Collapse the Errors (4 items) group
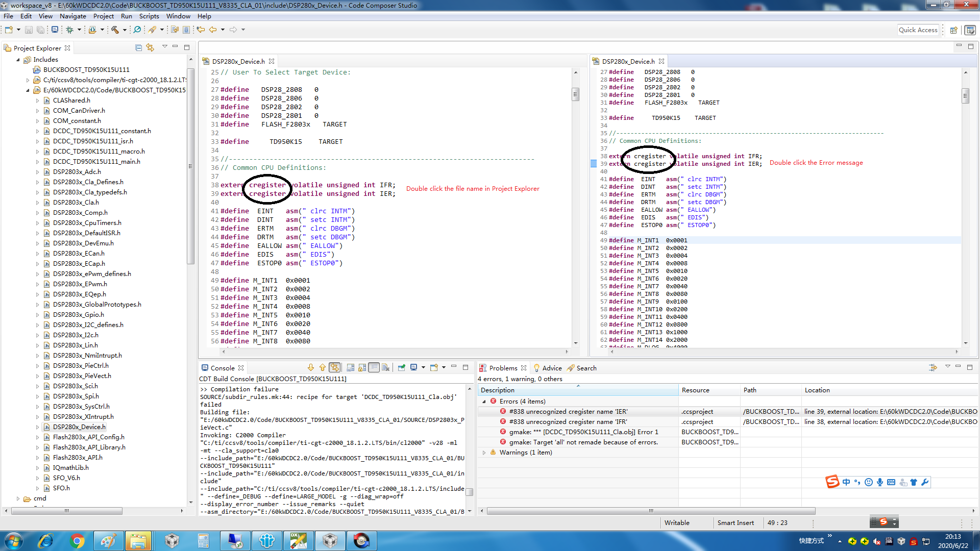The image size is (980, 551). pyautogui.click(x=484, y=402)
